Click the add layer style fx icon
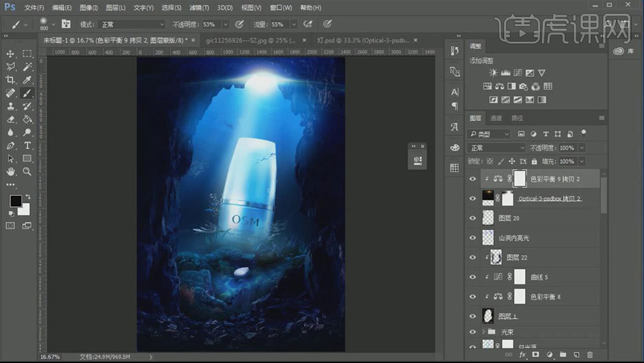 click(522, 355)
